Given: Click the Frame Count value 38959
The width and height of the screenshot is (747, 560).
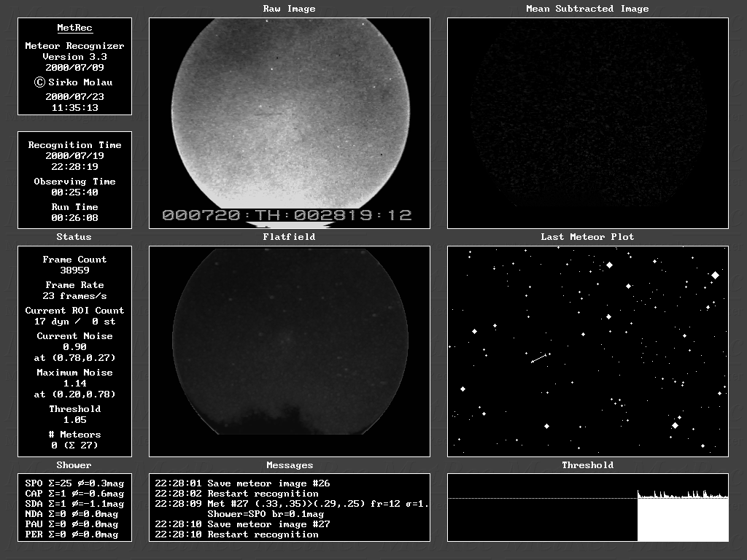Looking at the screenshot, I should click(74, 271).
